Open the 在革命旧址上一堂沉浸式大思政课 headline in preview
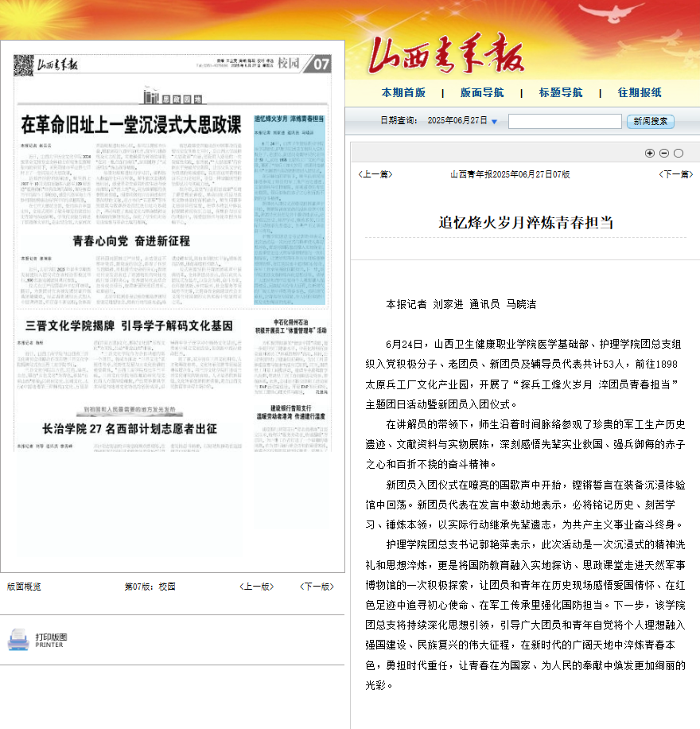The image size is (700, 729). (x=130, y=125)
